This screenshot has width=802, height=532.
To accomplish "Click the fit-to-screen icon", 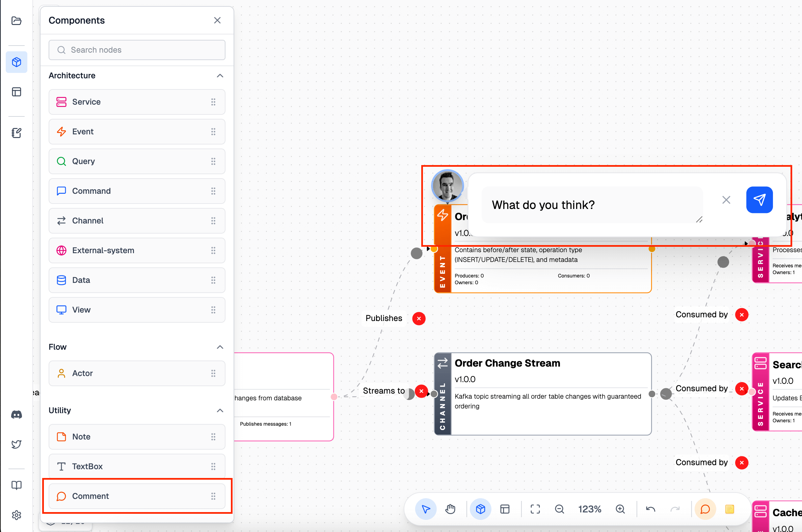I will click(x=535, y=509).
